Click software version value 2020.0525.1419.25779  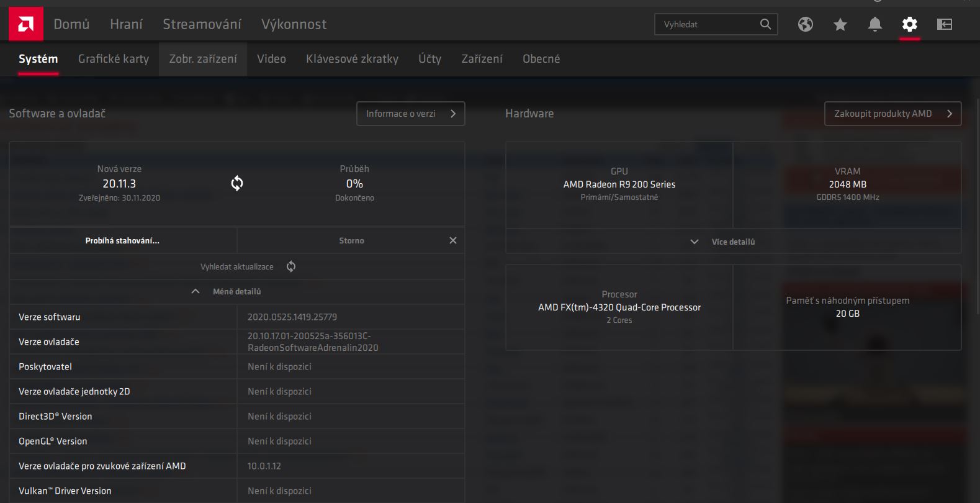tap(292, 317)
